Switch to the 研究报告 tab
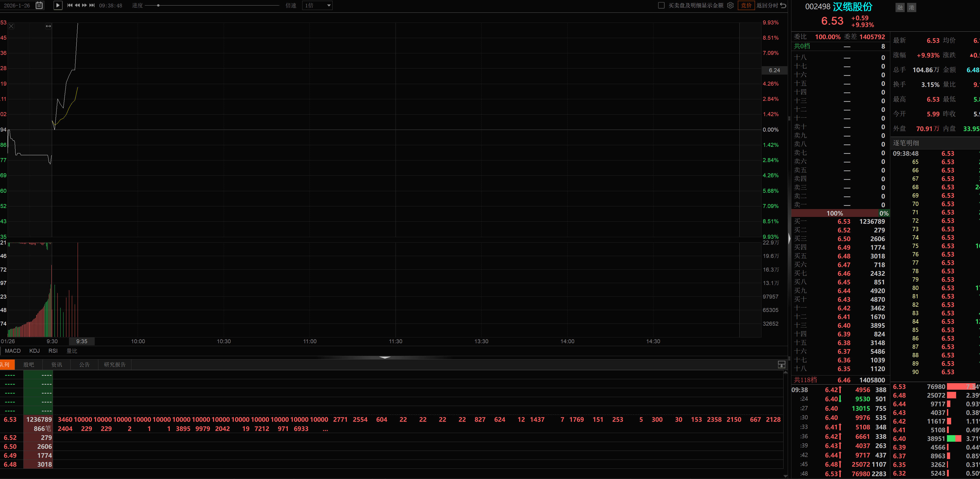Screen dimensions: 980x479 pyautogui.click(x=115, y=365)
